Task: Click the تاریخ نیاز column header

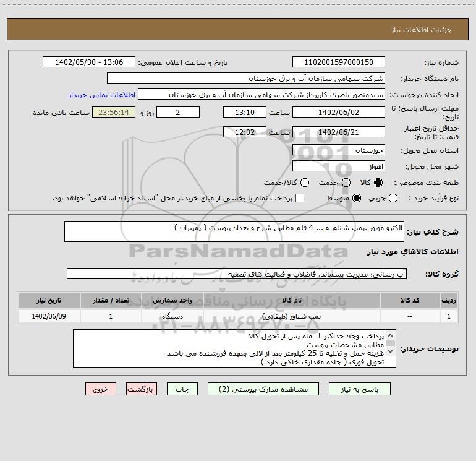Action: 49,301
